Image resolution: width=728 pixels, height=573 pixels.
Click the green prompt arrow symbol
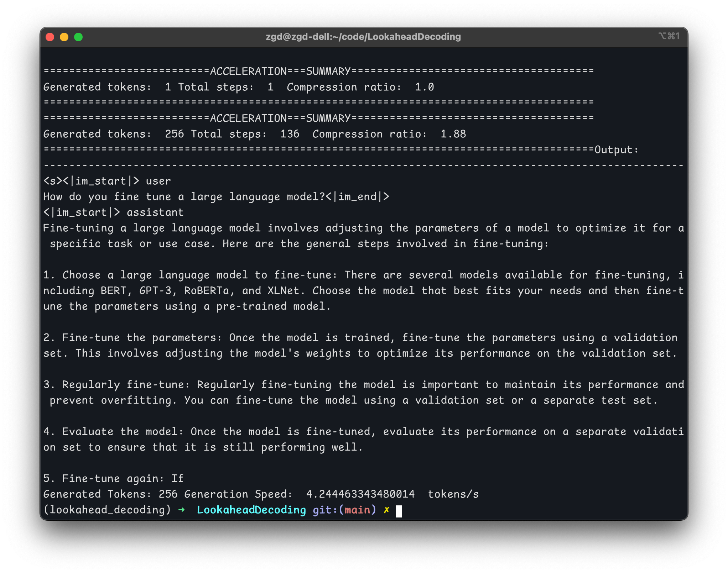(182, 510)
